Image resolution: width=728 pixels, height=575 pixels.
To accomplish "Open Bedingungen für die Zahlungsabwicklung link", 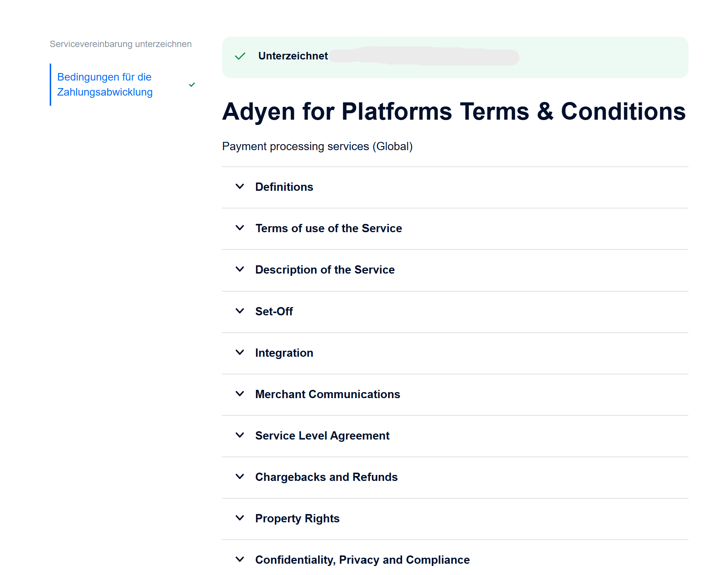I will (x=105, y=85).
